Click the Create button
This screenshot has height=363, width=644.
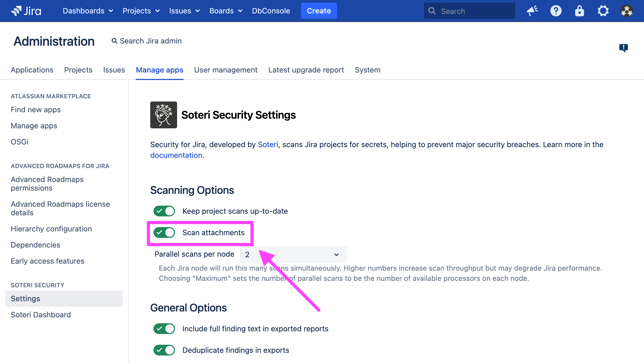(x=319, y=11)
